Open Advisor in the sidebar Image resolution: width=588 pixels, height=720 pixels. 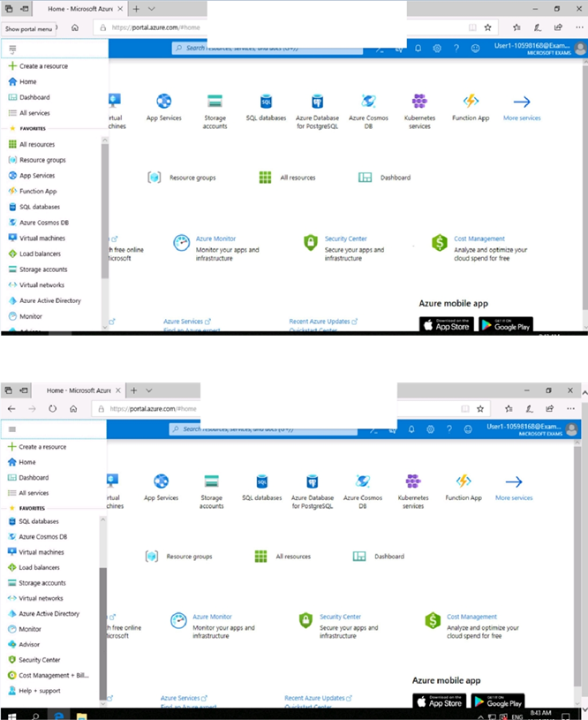[x=24, y=644]
